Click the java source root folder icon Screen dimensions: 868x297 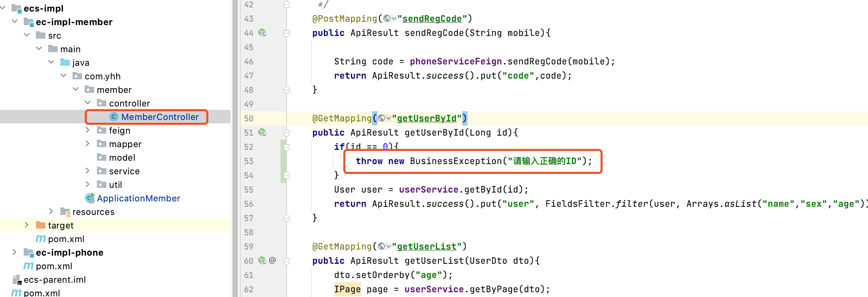tap(65, 62)
